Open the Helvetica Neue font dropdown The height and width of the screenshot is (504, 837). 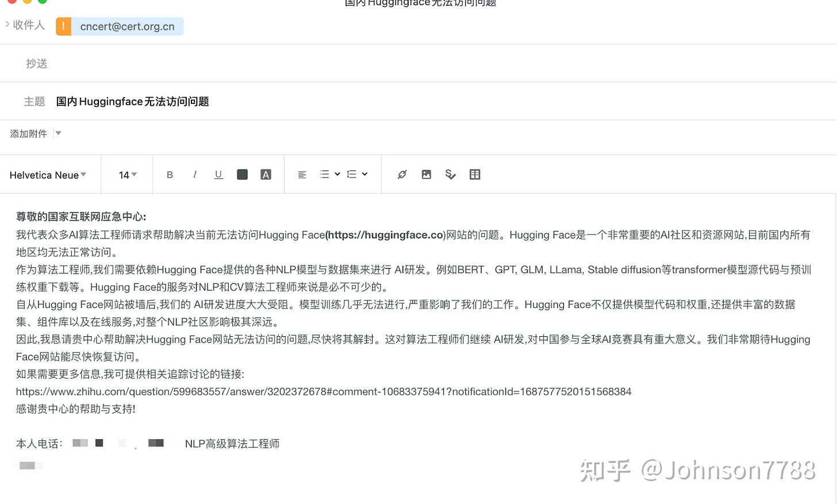click(48, 175)
